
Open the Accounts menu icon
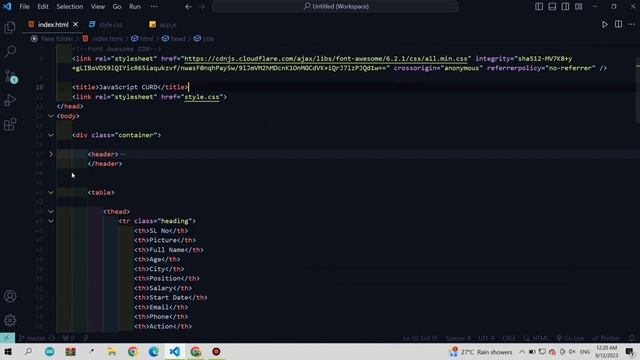[x=10, y=296]
